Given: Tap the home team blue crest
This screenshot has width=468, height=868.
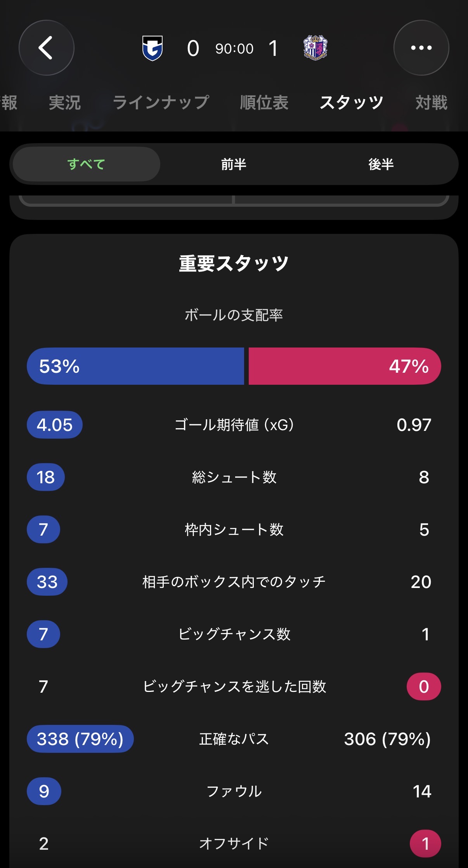Looking at the screenshot, I should (x=153, y=48).
